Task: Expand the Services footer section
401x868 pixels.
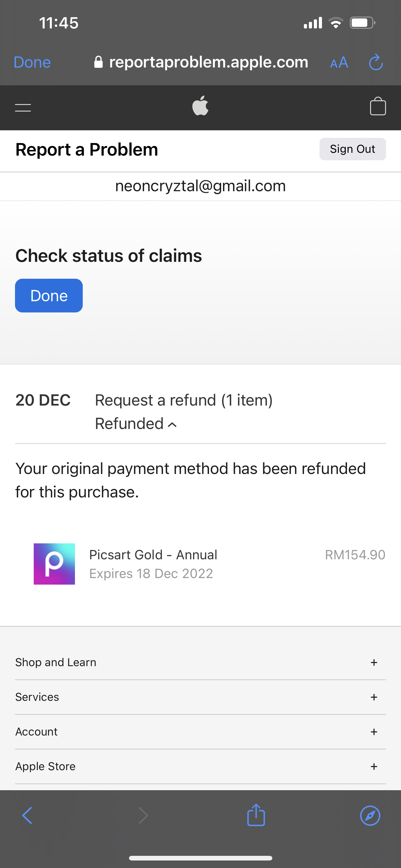Action: [x=374, y=697]
